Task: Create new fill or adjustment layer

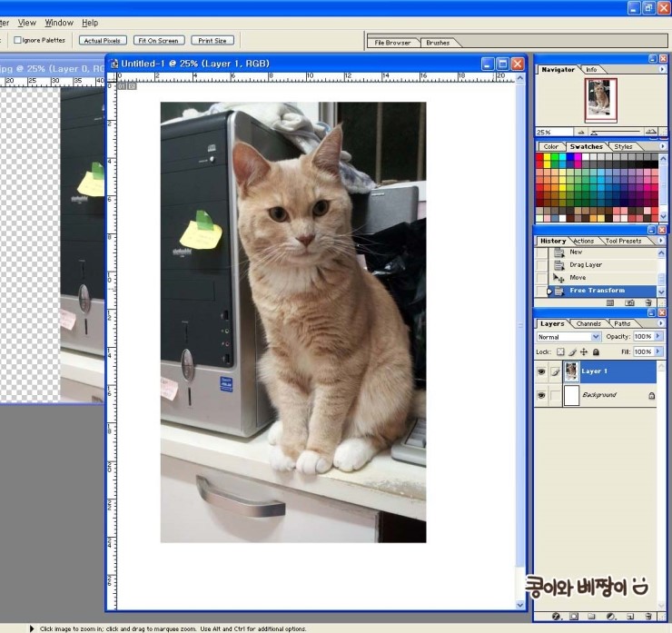Action: [x=611, y=617]
